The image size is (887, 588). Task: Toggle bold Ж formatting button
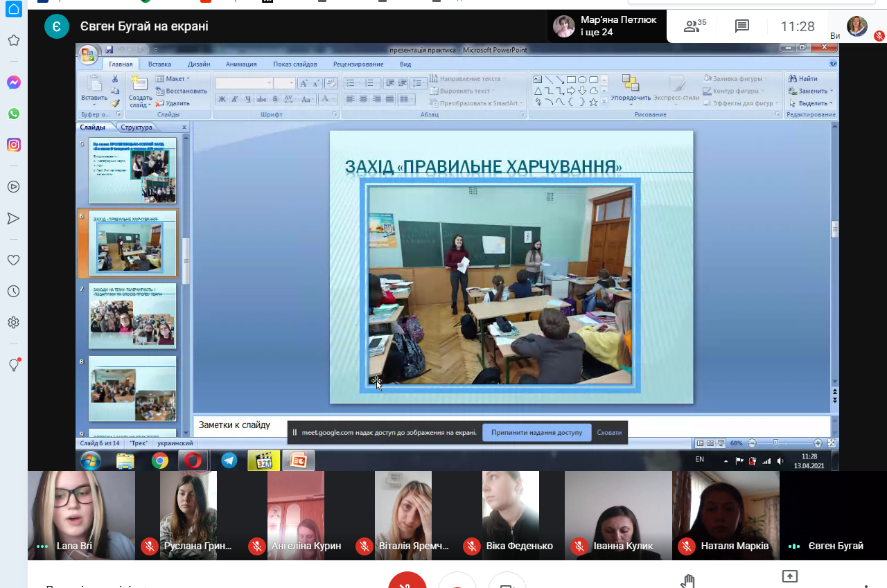point(222,100)
